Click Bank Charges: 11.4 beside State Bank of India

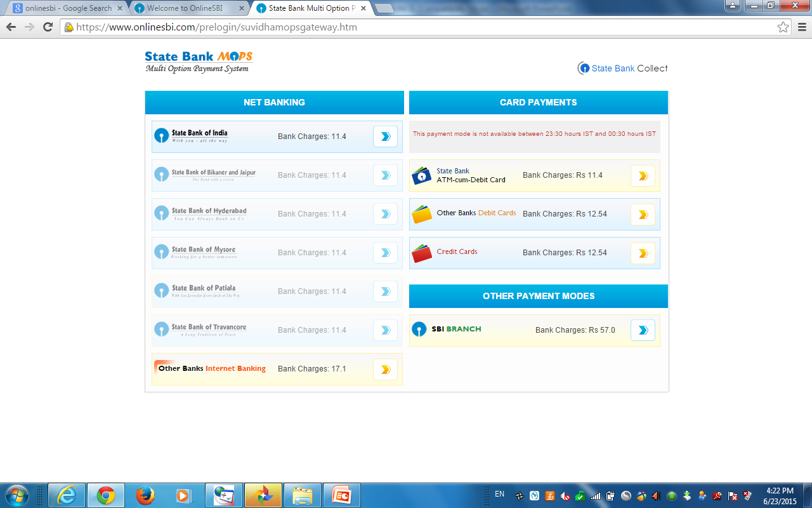(x=312, y=137)
